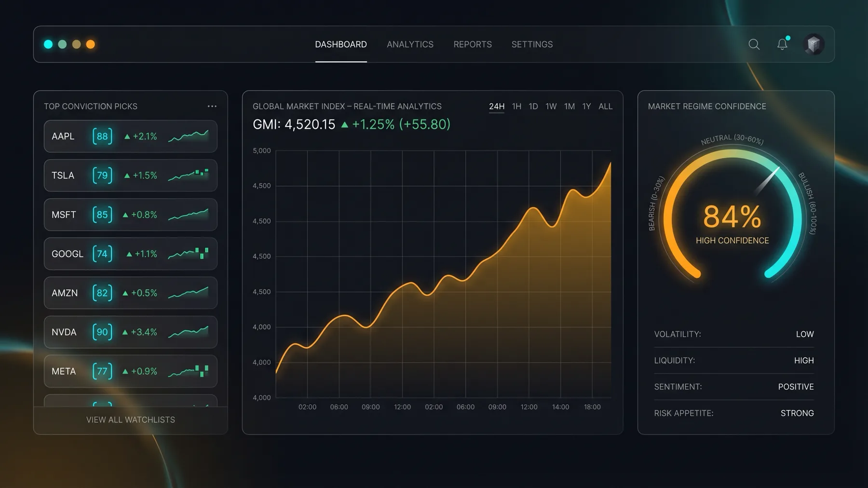Select the 1W time range
The width and height of the screenshot is (868, 488).
click(x=551, y=107)
